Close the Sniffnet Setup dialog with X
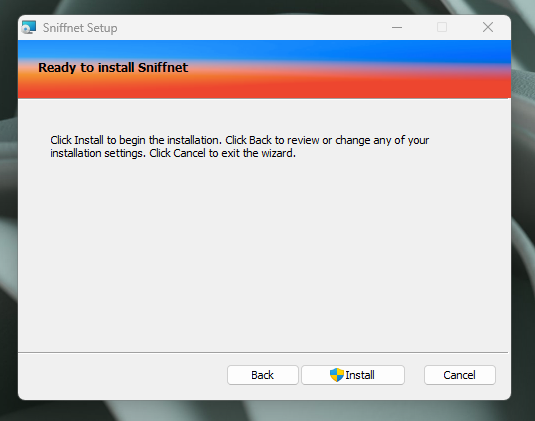The image size is (535, 421). (488, 27)
